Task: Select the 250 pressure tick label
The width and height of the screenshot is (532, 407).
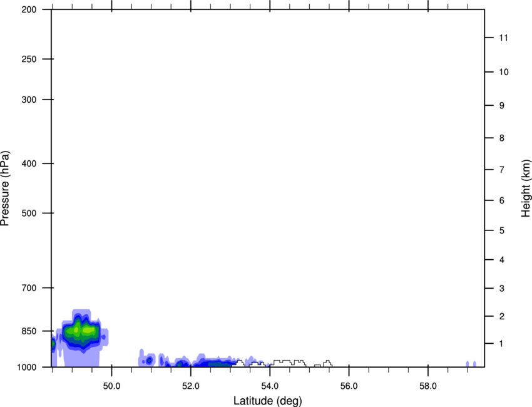Action: (29, 59)
